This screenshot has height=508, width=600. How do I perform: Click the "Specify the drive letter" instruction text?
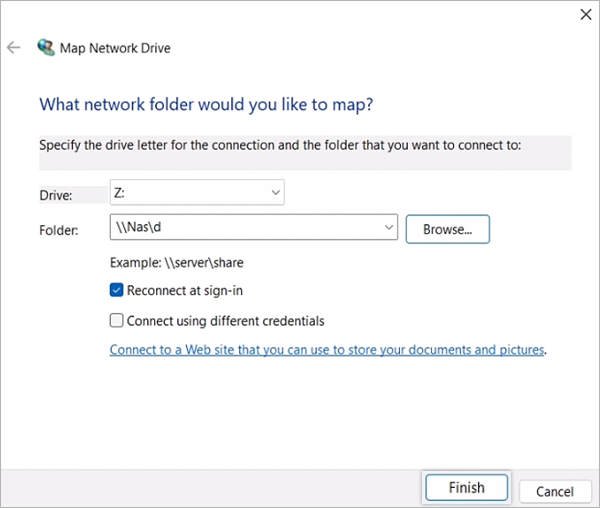280,144
